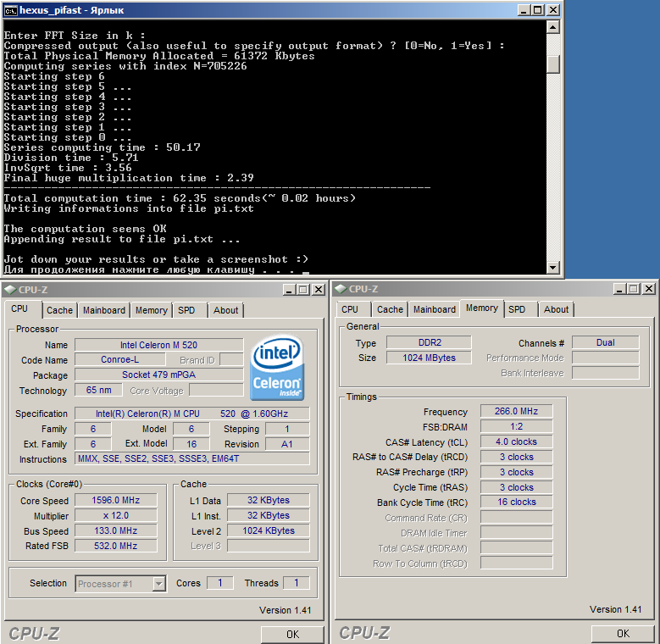Image resolution: width=660 pixels, height=644 pixels.
Task: Click the 'Series computing time : 50.17' line
Action: 103,147
